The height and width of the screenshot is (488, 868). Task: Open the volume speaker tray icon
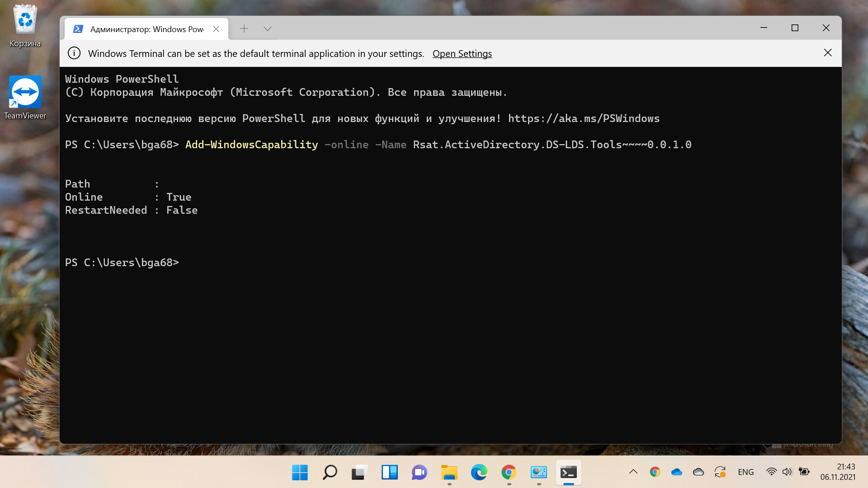[x=787, y=472]
